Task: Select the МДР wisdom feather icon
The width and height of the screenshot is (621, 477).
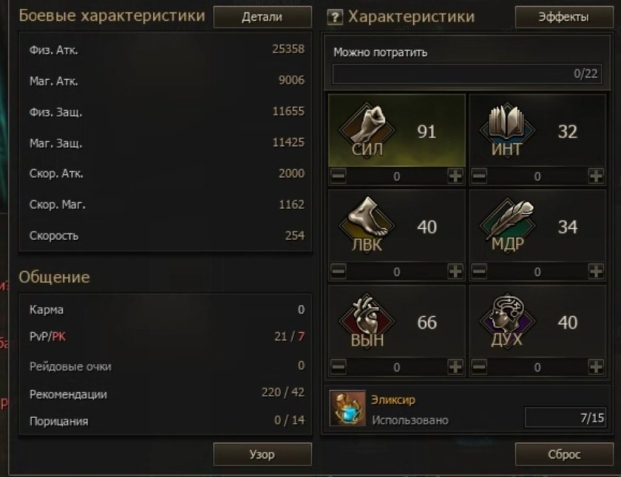Action: pos(507,224)
